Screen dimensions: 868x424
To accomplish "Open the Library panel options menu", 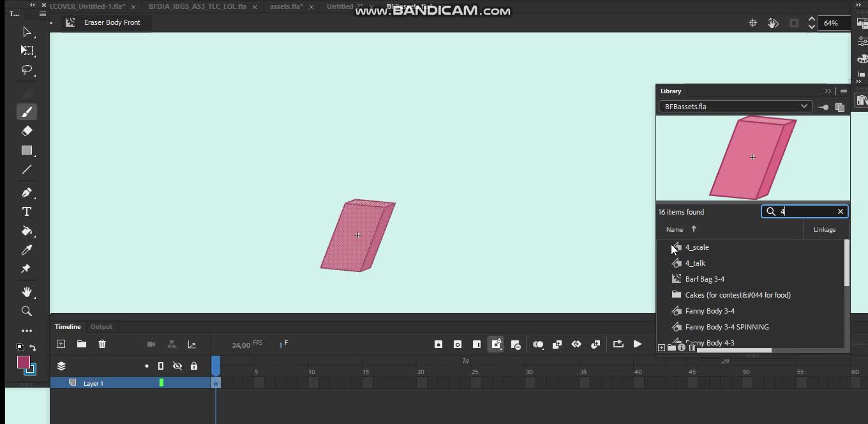I will [x=844, y=91].
